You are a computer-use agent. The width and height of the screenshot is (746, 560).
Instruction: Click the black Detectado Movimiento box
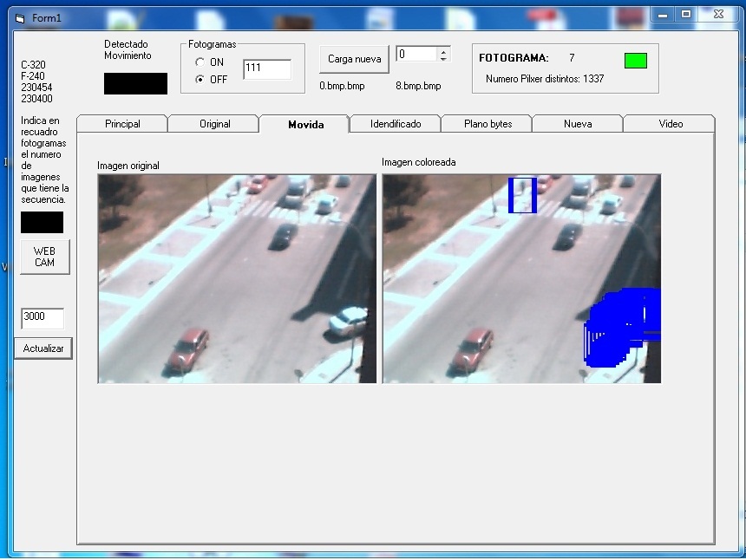(135, 84)
